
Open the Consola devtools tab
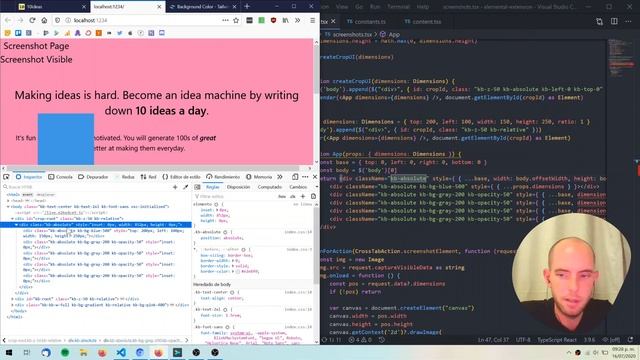coord(60,177)
